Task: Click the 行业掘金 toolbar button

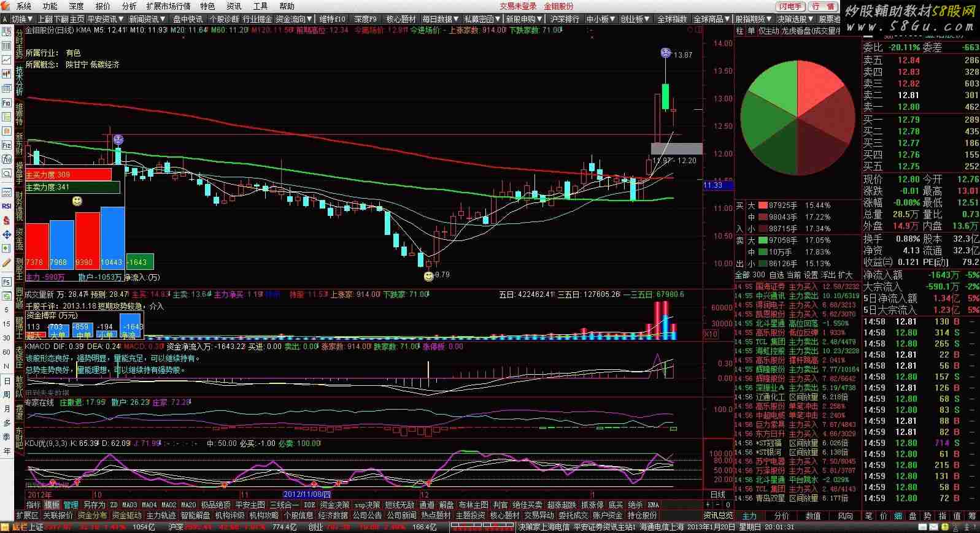Action: (x=257, y=19)
